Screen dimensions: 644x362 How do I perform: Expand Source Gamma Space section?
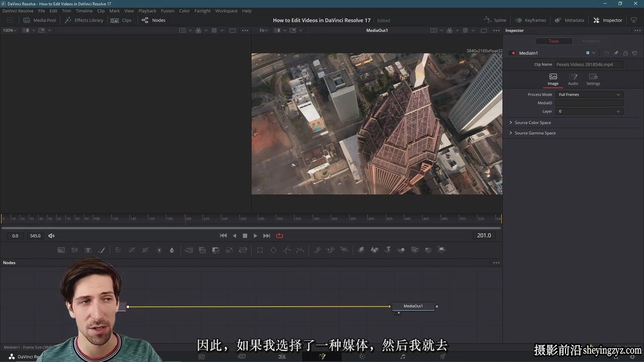point(532,133)
